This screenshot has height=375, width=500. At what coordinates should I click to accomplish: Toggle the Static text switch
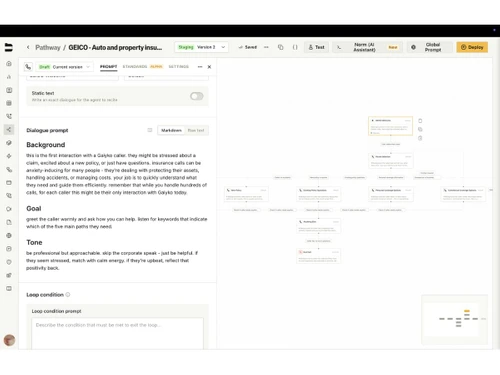(197, 96)
